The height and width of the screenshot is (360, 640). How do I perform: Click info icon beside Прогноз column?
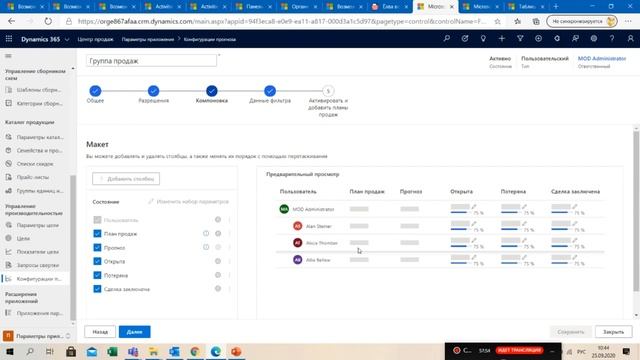tap(206, 247)
